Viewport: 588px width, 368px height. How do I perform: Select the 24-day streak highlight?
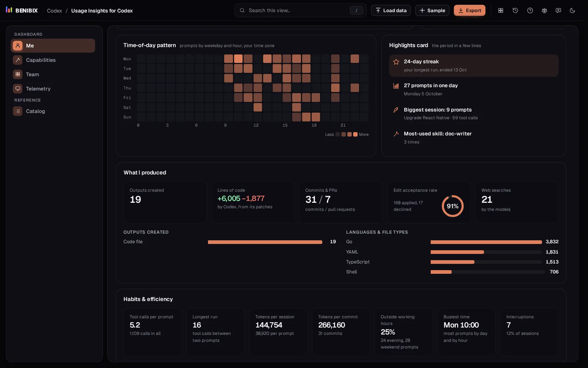coord(474,66)
